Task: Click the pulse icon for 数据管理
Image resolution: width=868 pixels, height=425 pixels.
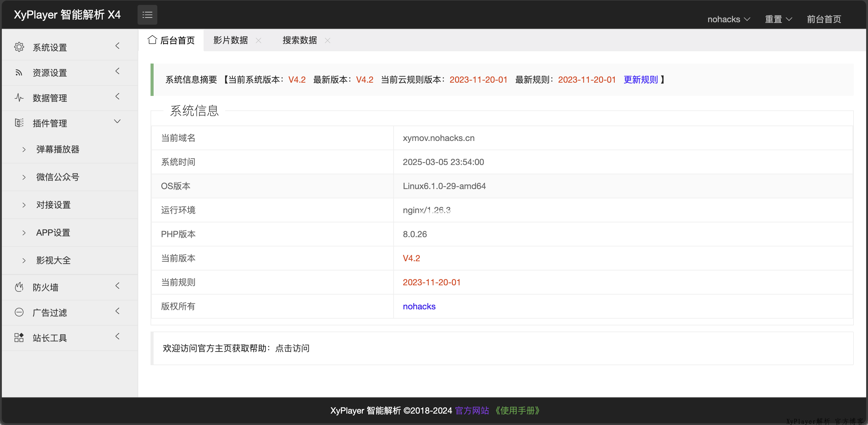Action: [x=19, y=98]
